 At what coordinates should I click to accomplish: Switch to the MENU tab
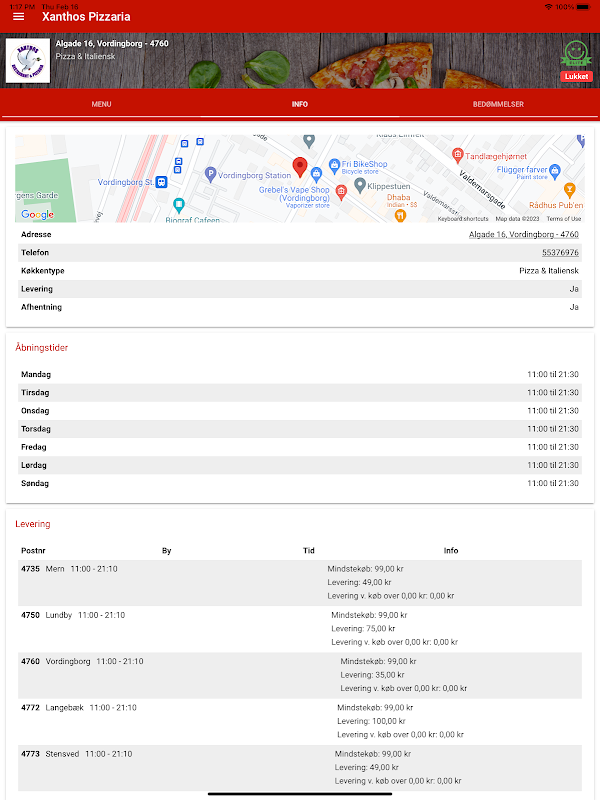click(x=101, y=104)
